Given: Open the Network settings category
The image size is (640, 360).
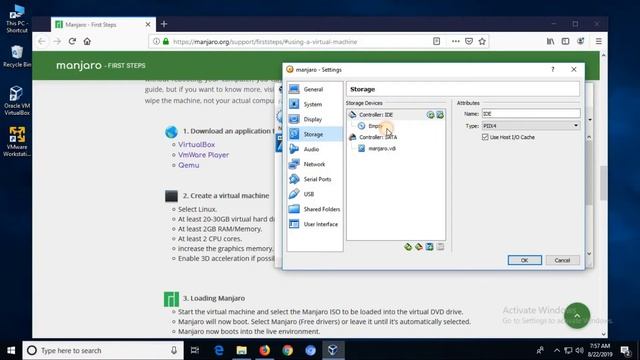Looking at the screenshot, I should (x=314, y=164).
